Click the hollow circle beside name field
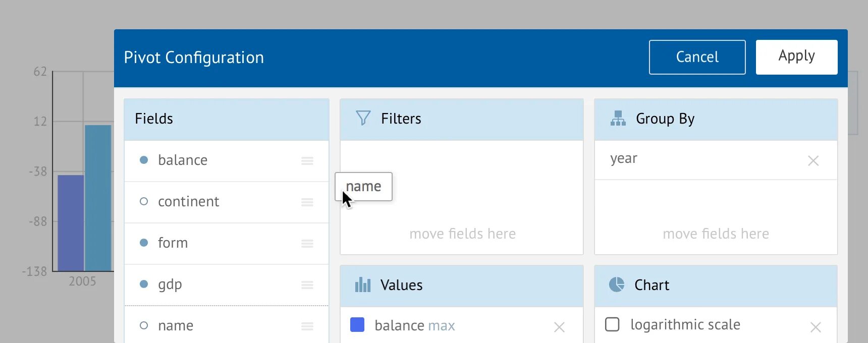868x343 pixels. [144, 325]
